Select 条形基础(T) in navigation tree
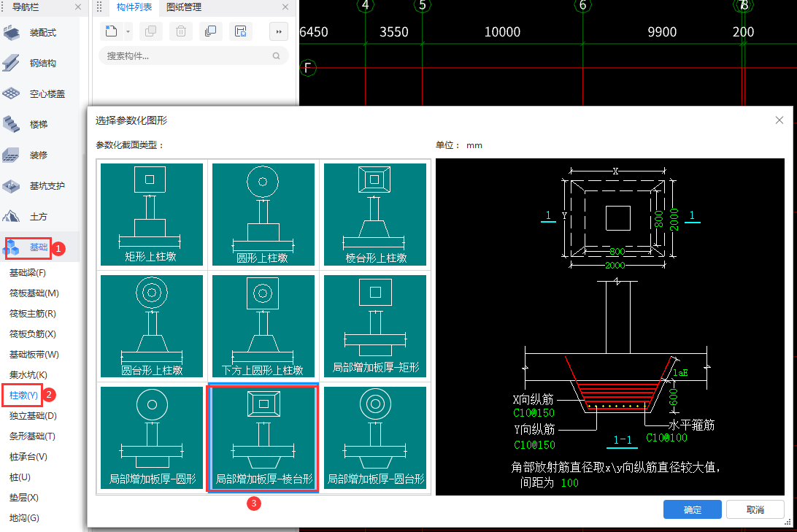This screenshot has height=532, width=797. coord(32,436)
